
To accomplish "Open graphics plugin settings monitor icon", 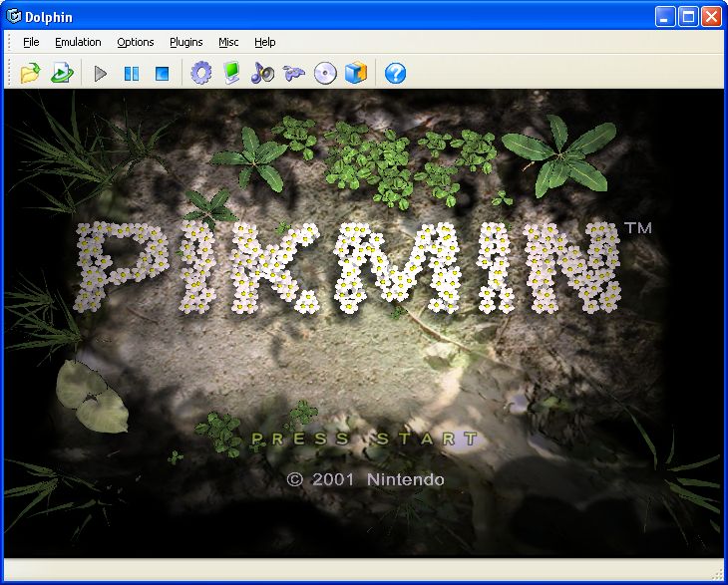I will (231, 73).
